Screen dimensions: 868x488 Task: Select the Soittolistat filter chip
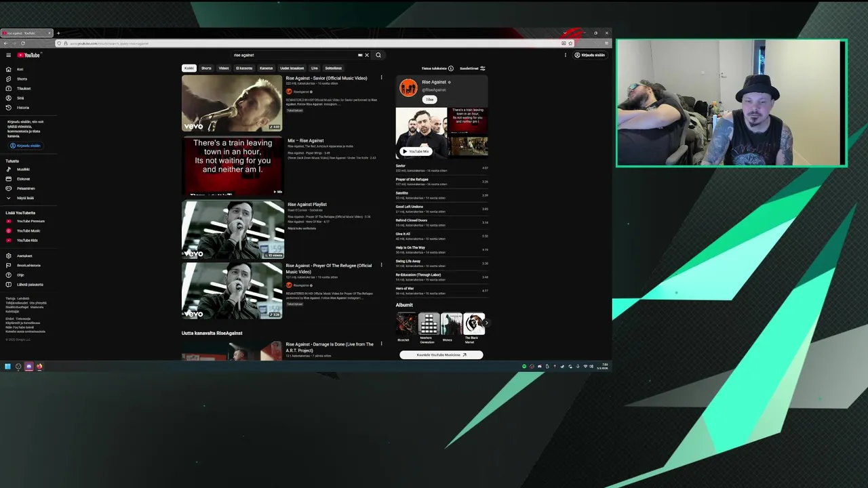click(x=333, y=68)
